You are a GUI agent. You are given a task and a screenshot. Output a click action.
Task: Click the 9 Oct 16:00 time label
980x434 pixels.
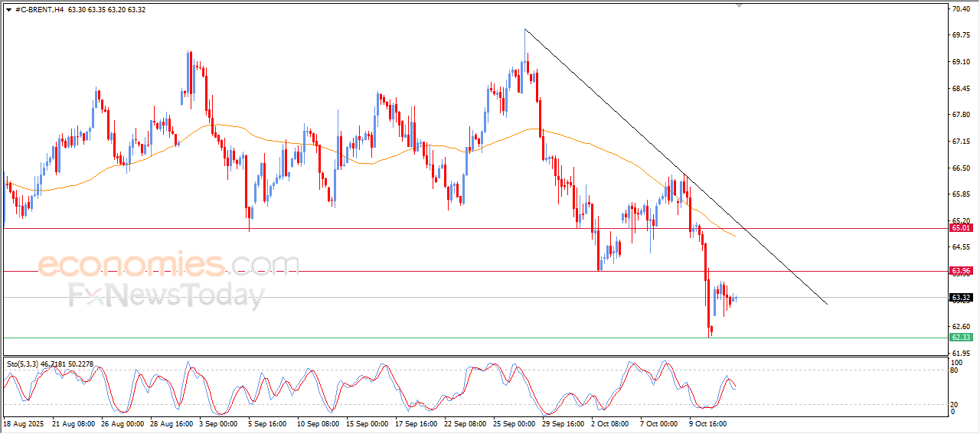708,423
